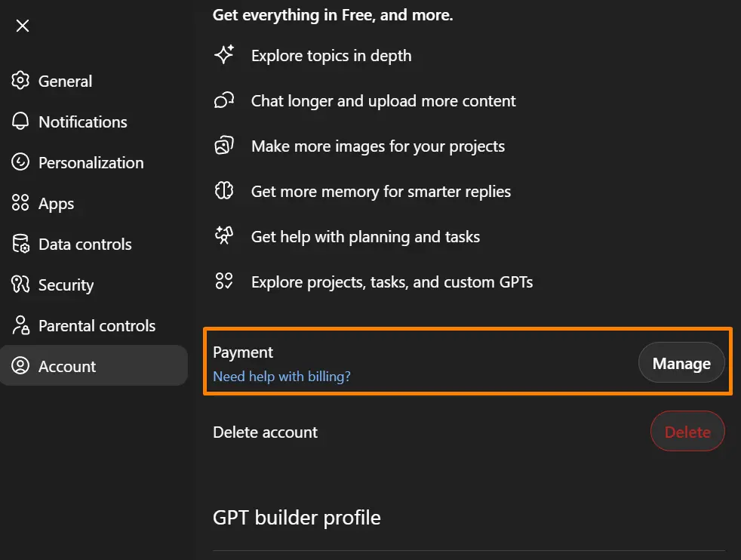Click the Parental controls icon

click(21, 325)
